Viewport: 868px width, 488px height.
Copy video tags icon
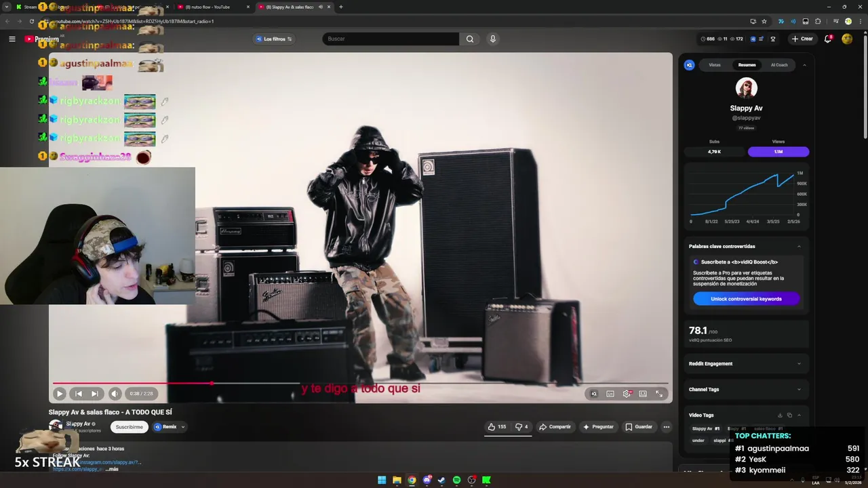[x=789, y=415]
